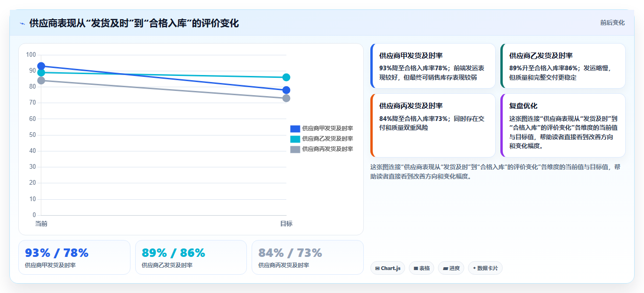Click the 复盘优化 card heading

tap(523, 105)
